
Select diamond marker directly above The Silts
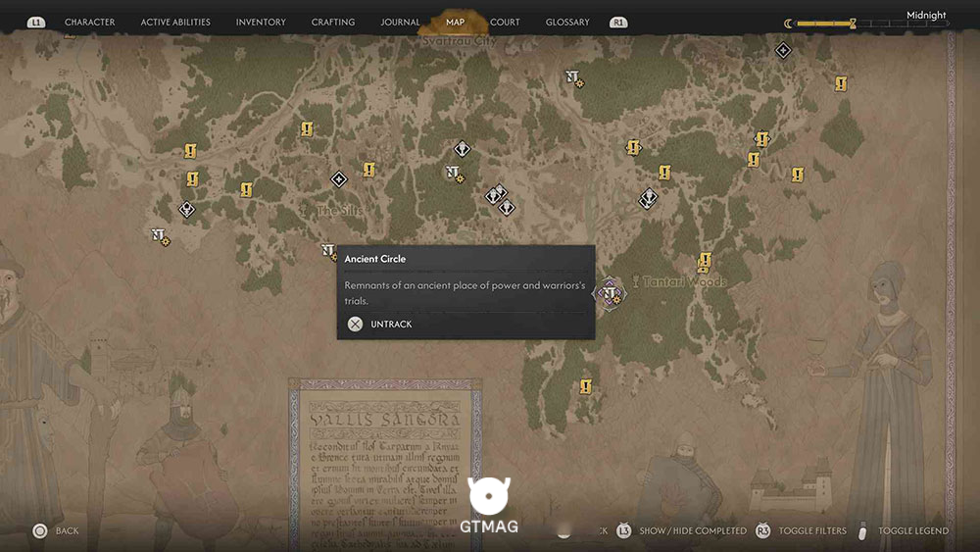coord(339,179)
